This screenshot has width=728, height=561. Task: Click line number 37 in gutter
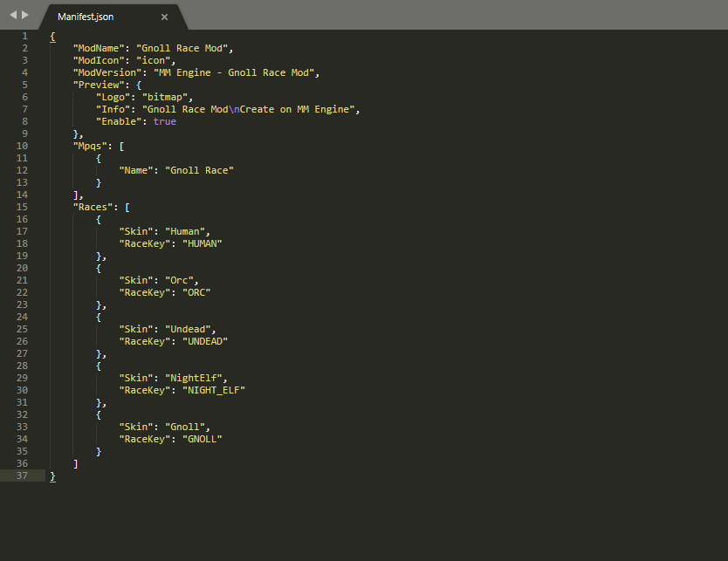[23, 475]
